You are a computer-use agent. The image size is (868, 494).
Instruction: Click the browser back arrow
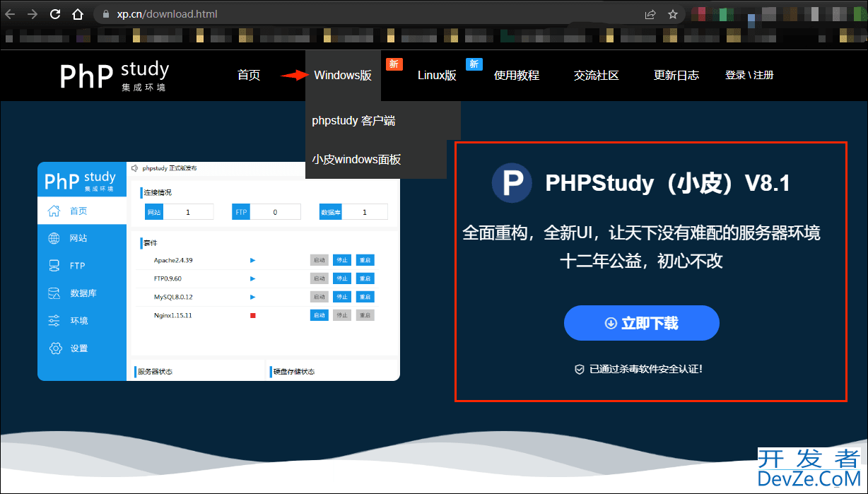[x=10, y=14]
